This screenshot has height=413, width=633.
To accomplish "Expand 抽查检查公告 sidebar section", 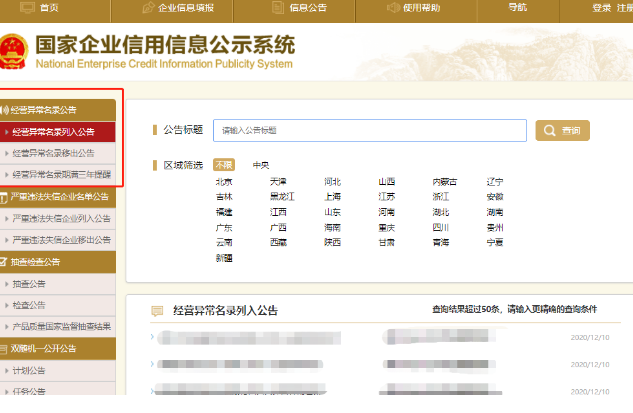I will [x=58, y=262].
